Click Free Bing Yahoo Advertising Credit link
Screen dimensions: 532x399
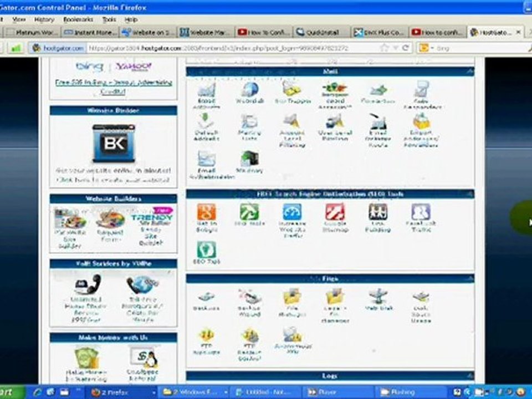(114, 86)
